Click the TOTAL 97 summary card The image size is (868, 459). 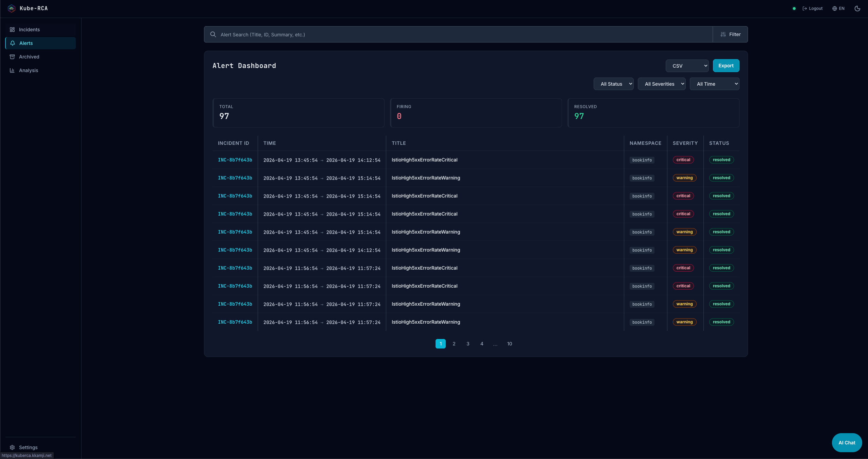[x=299, y=113]
